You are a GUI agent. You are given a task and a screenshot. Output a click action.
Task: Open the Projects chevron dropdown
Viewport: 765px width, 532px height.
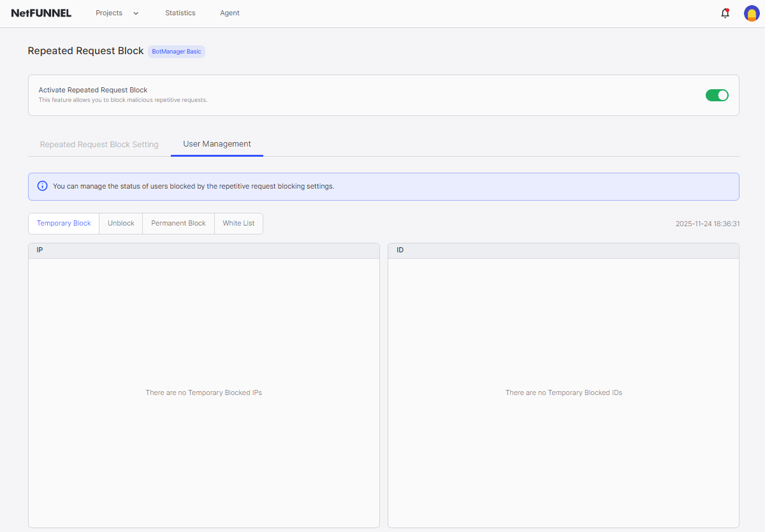coord(135,13)
